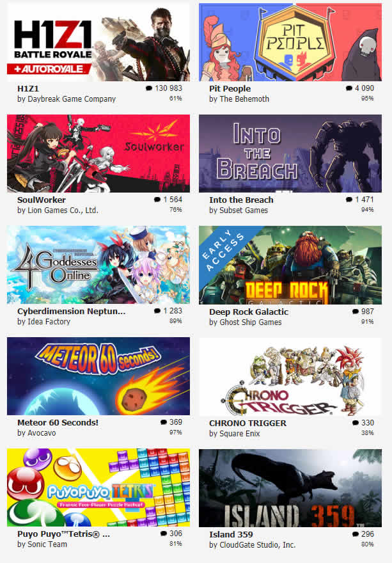Click the SoulWorker banner image
This screenshot has width=392, height=563.
[98, 154]
